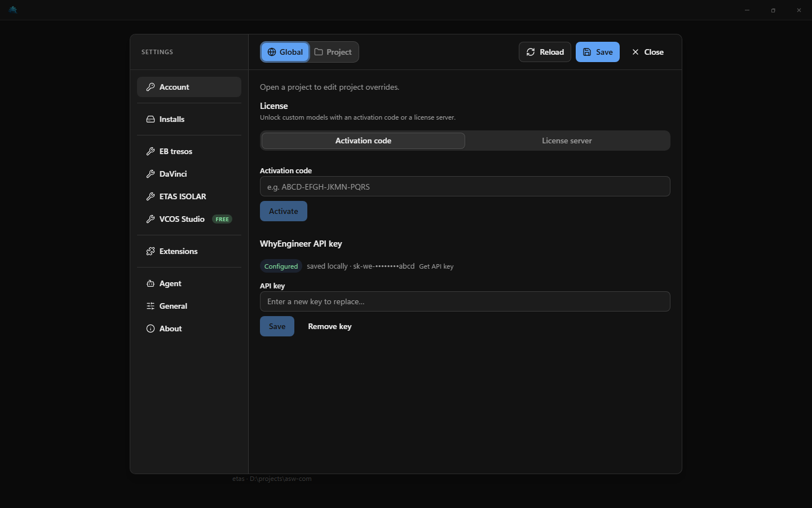Click the top Save button
This screenshot has width=812, height=508.
(598, 52)
